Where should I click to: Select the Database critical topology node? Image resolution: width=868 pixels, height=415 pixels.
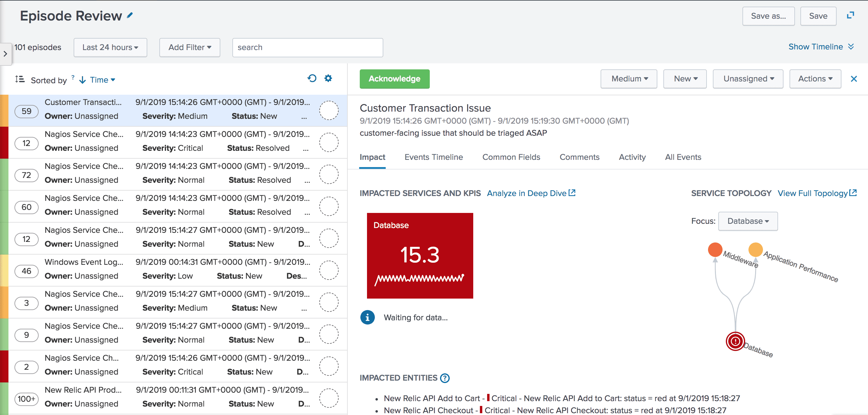(x=735, y=341)
